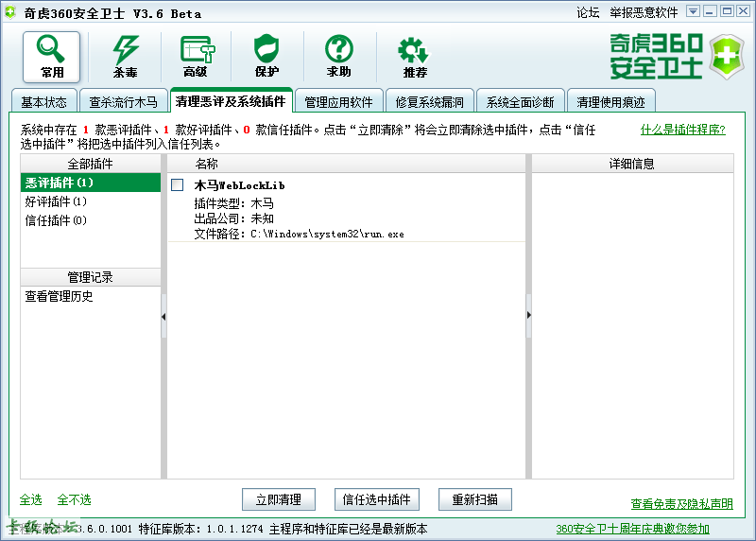This screenshot has height=541, width=756.
Task: Open the 360安全卫士周年庆典邀您参加 link
Action: click(x=632, y=529)
